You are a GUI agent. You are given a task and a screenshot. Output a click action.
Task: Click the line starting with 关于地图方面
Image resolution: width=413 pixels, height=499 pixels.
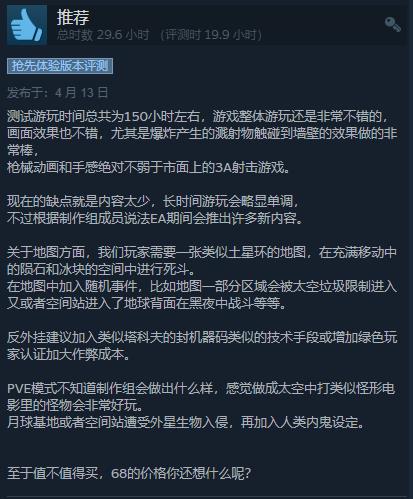[x=202, y=252]
